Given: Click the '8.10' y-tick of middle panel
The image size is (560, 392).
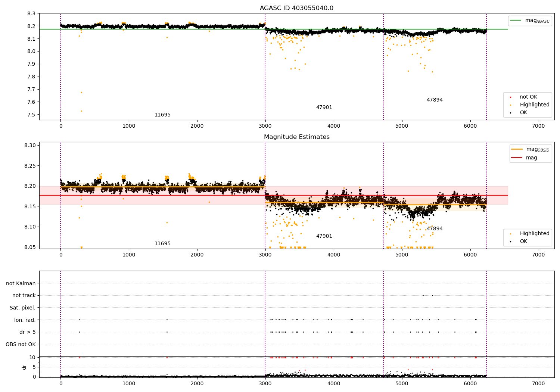Looking at the screenshot, I should tap(30, 227).
